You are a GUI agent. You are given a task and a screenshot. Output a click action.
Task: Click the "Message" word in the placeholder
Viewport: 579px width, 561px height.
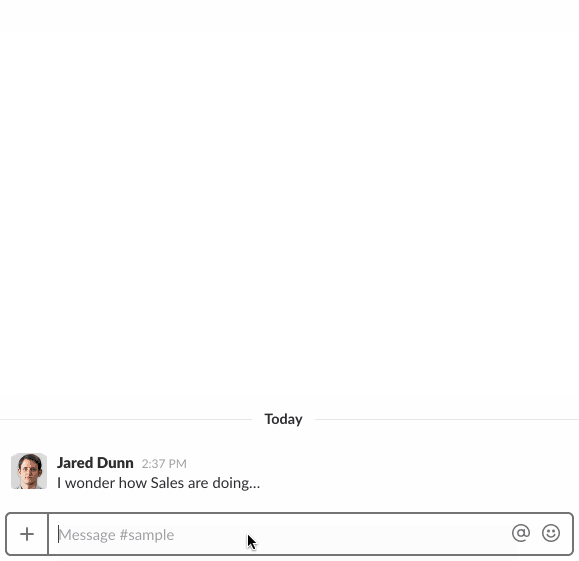[x=88, y=535]
